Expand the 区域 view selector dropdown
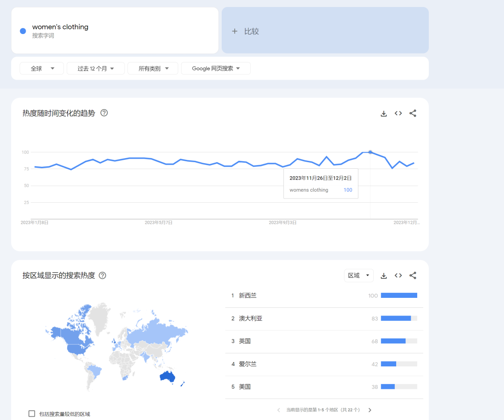Viewport: 504px width, 420px height. [x=358, y=275]
